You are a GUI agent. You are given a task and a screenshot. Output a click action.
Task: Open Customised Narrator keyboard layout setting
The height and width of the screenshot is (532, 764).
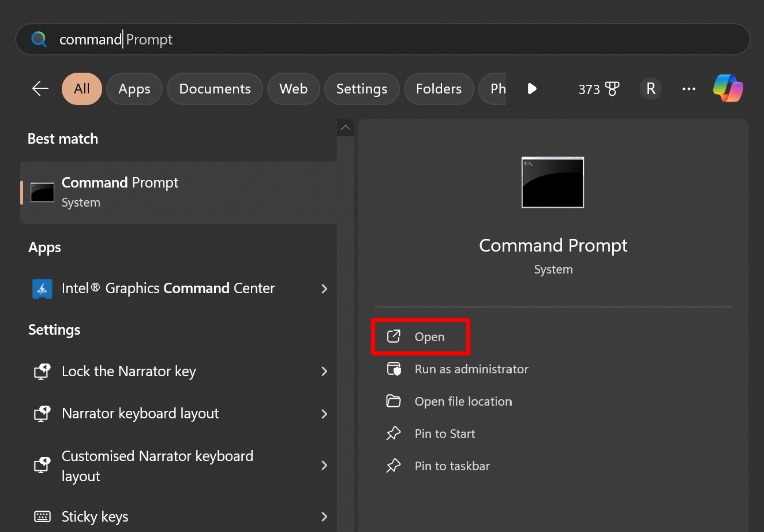pos(179,466)
